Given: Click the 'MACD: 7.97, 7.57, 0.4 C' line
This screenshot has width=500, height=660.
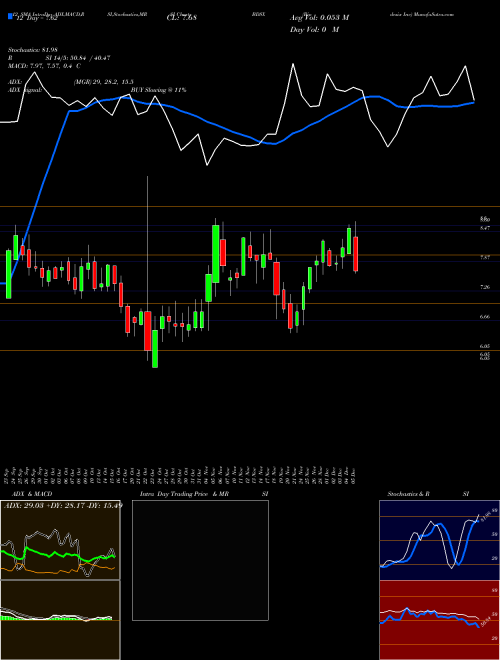Looking at the screenshot, I should [44, 66].
